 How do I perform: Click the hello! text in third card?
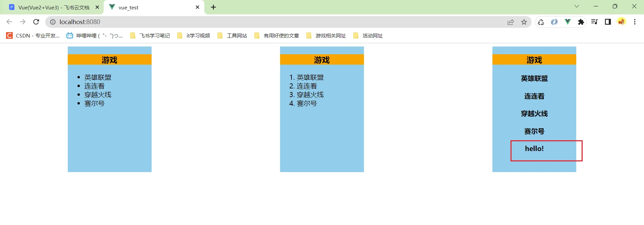534,149
